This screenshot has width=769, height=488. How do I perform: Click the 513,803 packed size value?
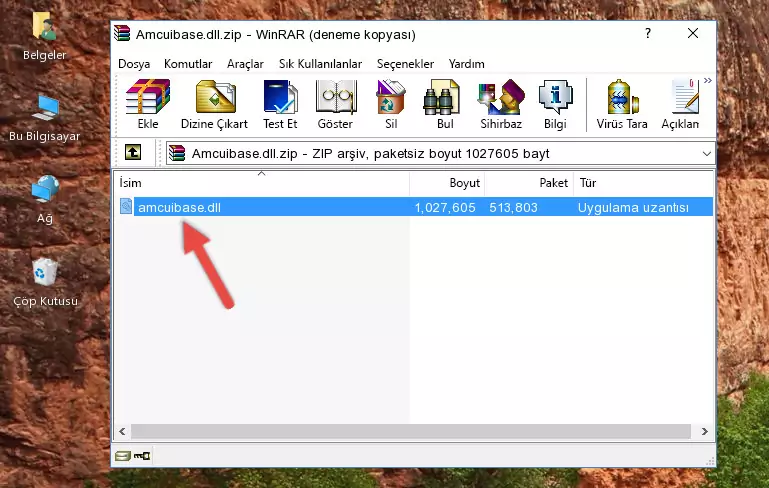(x=513, y=207)
